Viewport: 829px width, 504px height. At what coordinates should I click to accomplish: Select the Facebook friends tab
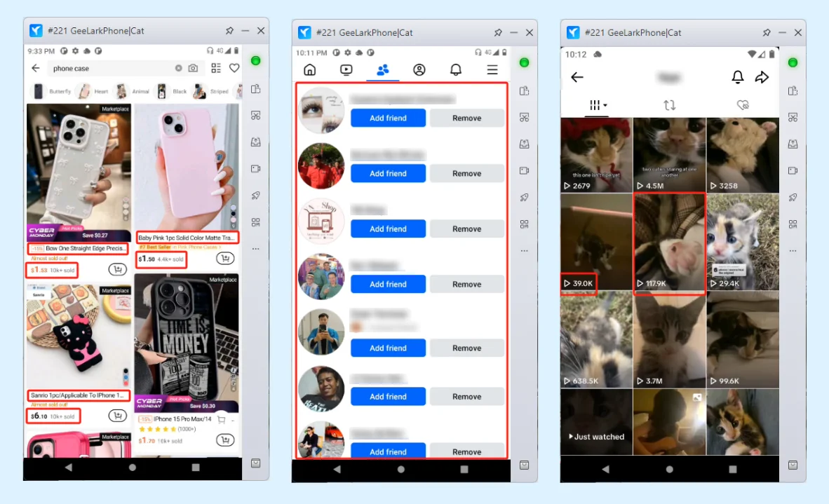(x=383, y=69)
